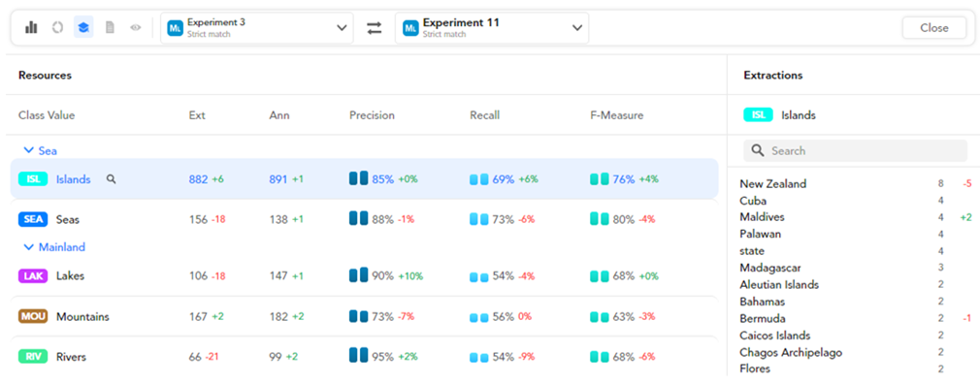Select New Zealand in the extractions list
Image resolution: width=980 pixels, height=385 pixels.
[773, 183]
